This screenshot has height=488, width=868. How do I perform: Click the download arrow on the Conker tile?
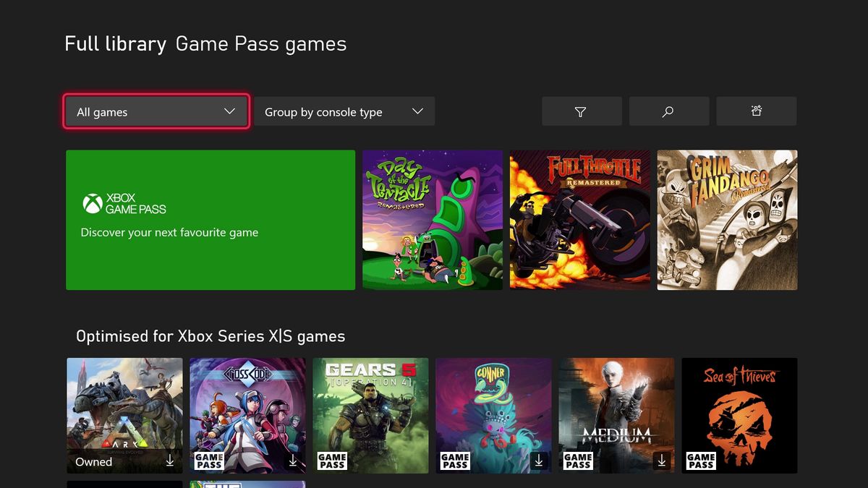(538, 460)
